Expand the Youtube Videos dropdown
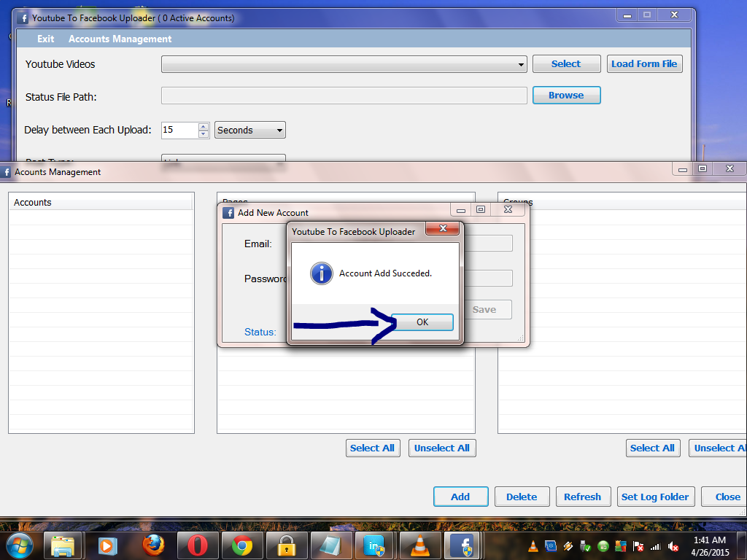The image size is (747, 560). pyautogui.click(x=521, y=64)
